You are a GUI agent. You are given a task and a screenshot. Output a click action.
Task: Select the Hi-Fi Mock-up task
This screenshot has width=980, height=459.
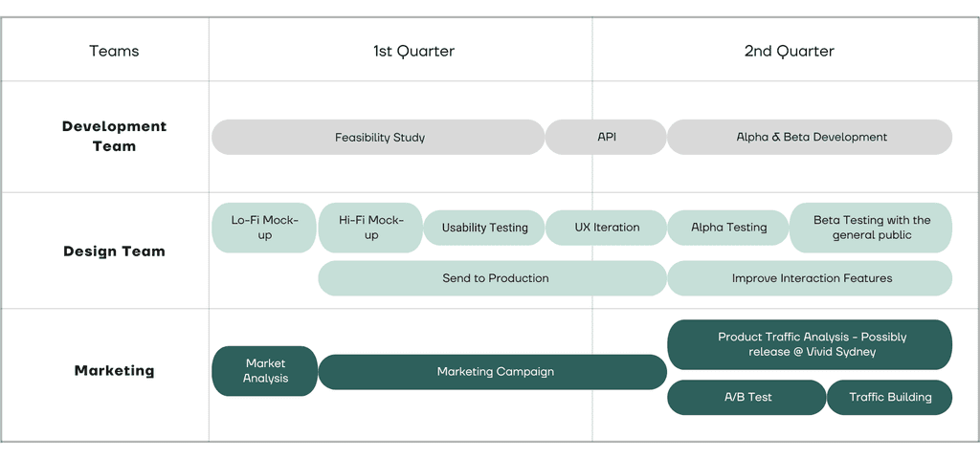click(x=370, y=228)
